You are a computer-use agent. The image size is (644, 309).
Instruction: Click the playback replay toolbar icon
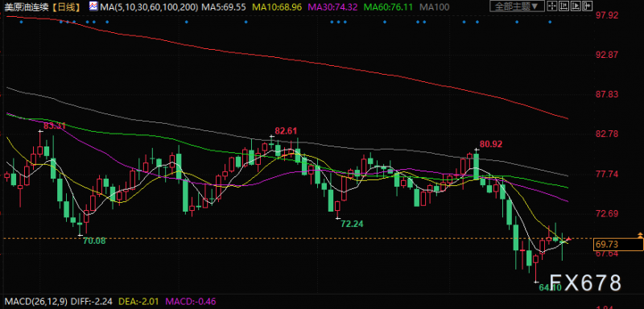point(576,6)
